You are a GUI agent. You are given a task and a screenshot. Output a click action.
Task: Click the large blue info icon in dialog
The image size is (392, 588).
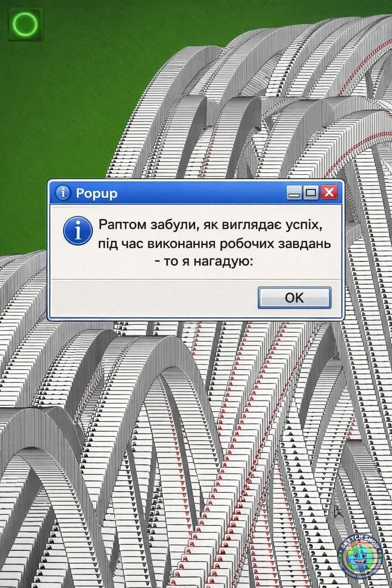click(x=78, y=232)
